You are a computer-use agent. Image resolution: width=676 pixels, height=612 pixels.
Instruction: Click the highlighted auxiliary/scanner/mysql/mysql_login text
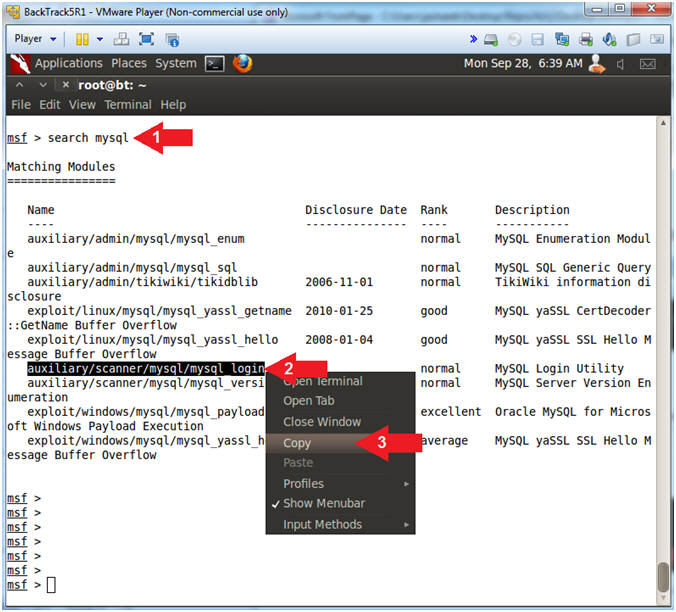point(146,369)
